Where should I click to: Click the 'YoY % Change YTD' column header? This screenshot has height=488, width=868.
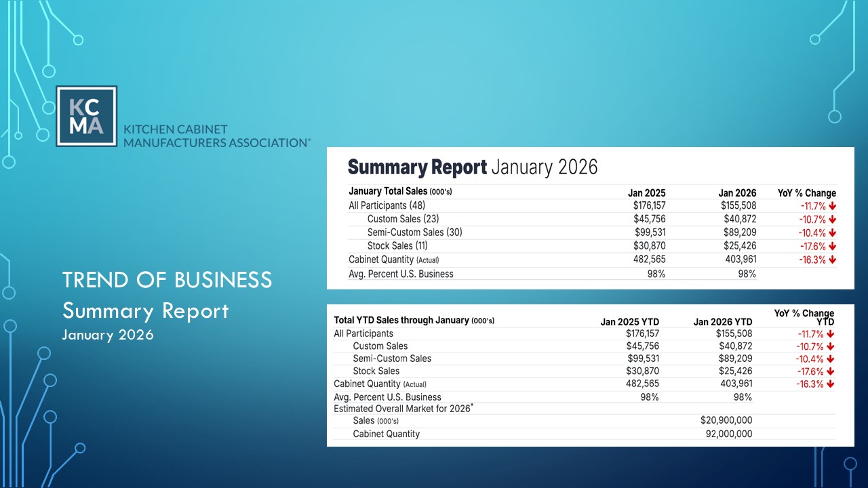coord(804,317)
